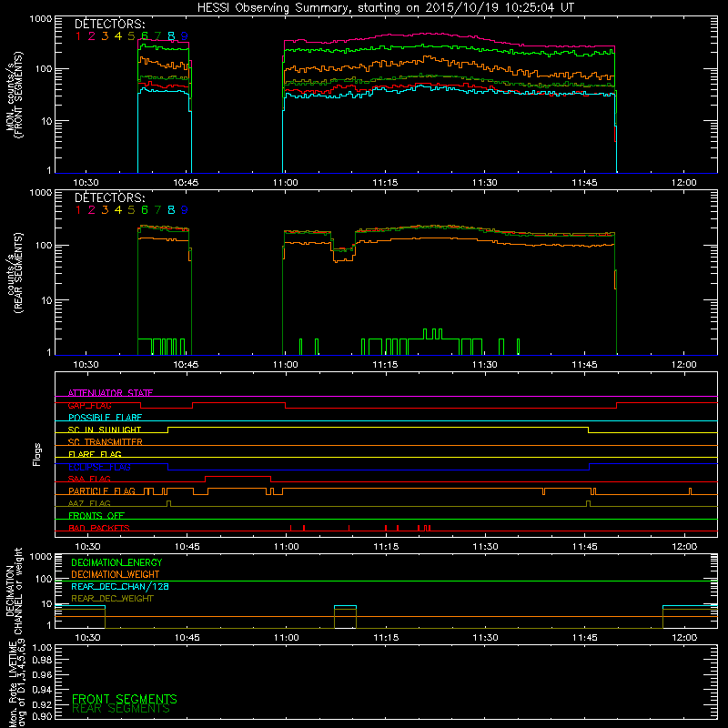Select blue detector 9 in front segments legend
The height and width of the screenshot is (728, 728).
click(x=185, y=36)
